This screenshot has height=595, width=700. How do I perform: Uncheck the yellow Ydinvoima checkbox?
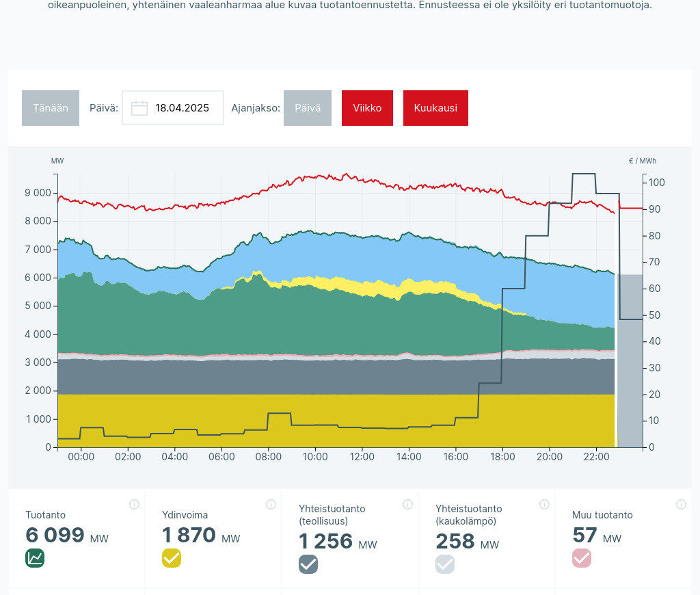tap(172, 558)
